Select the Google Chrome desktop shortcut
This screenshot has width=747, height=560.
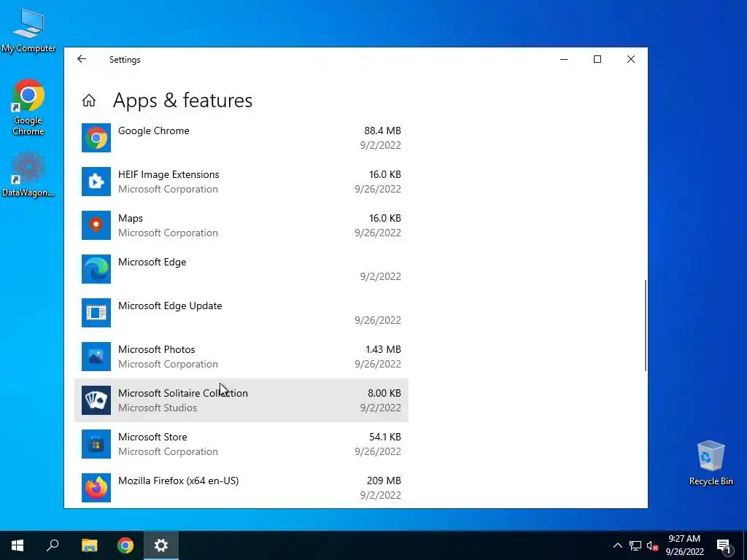(x=28, y=108)
